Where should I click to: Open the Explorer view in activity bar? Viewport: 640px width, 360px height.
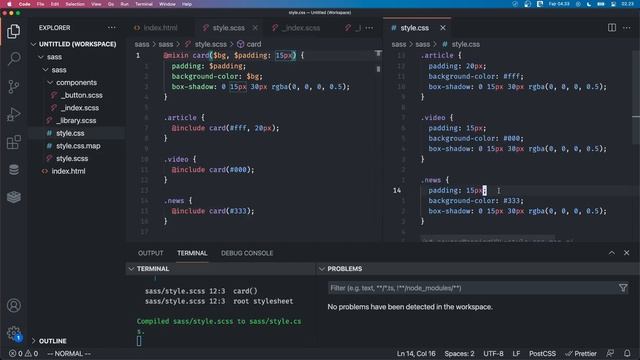[x=13, y=31]
